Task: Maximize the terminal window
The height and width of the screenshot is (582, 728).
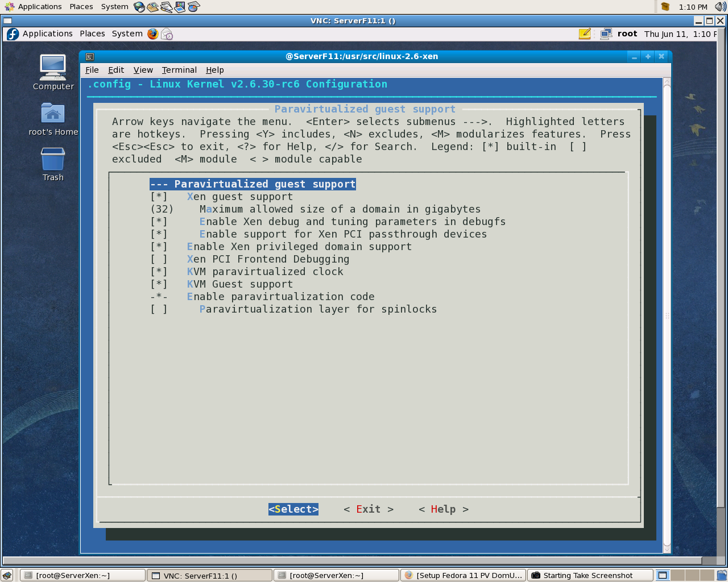Action: point(648,56)
